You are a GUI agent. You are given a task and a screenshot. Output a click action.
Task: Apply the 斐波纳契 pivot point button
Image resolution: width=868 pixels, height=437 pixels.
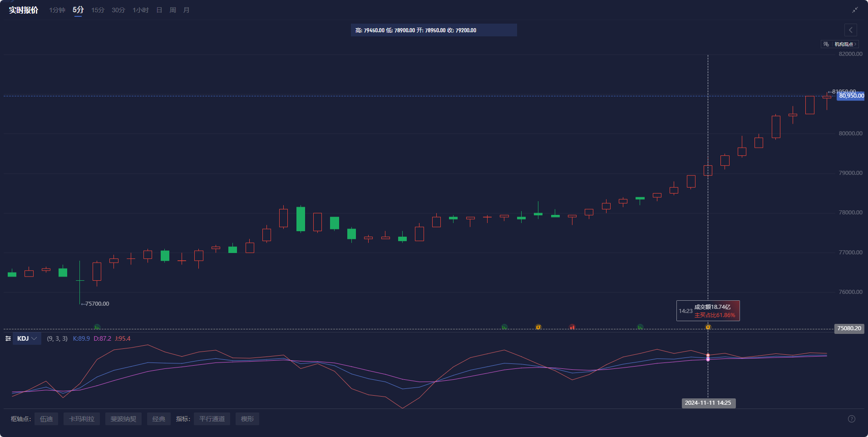click(123, 419)
